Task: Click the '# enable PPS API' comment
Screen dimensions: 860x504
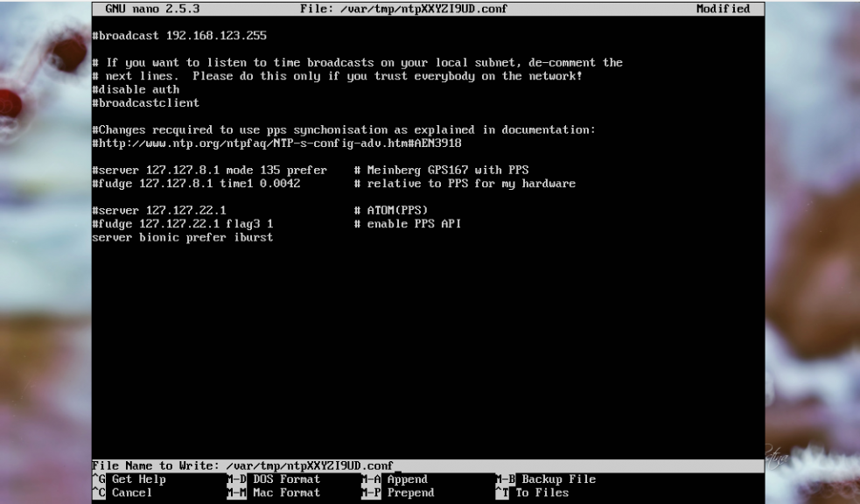Action: click(408, 224)
